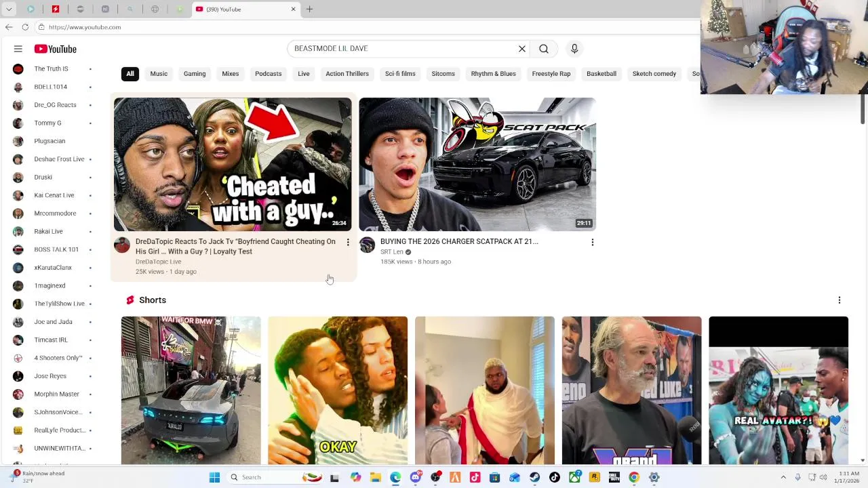Show hidden system tray icons
The width and height of the screenshot is (868, 488).
coord(783,477)
